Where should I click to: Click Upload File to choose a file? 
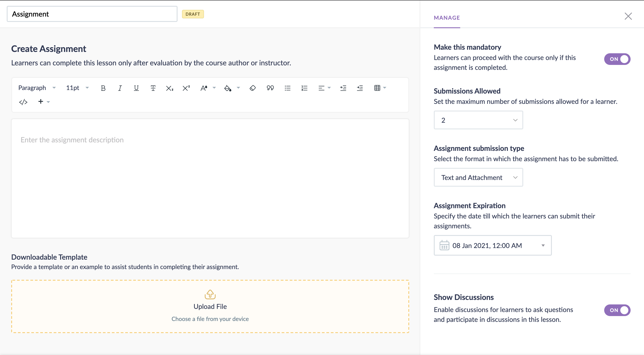coord(210,306)
